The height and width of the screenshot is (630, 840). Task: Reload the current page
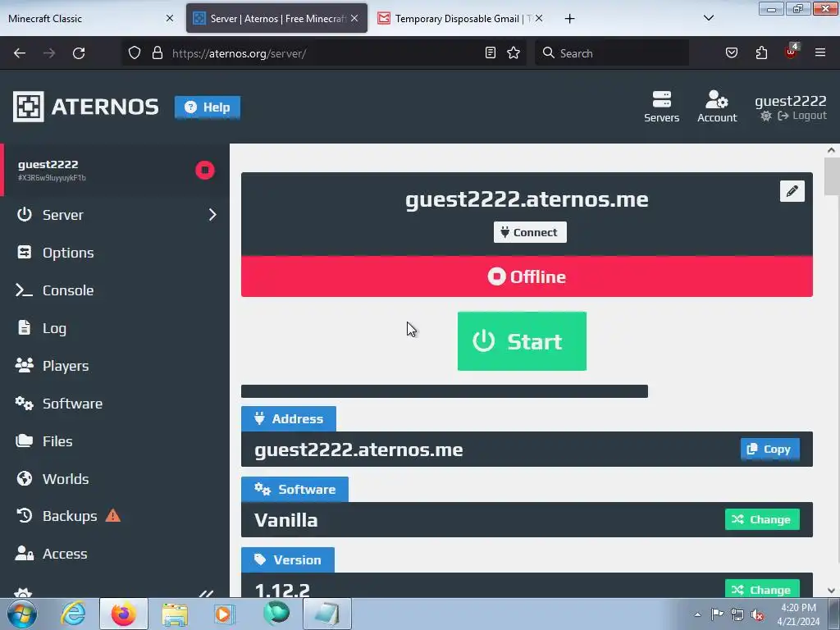(79, 53)
